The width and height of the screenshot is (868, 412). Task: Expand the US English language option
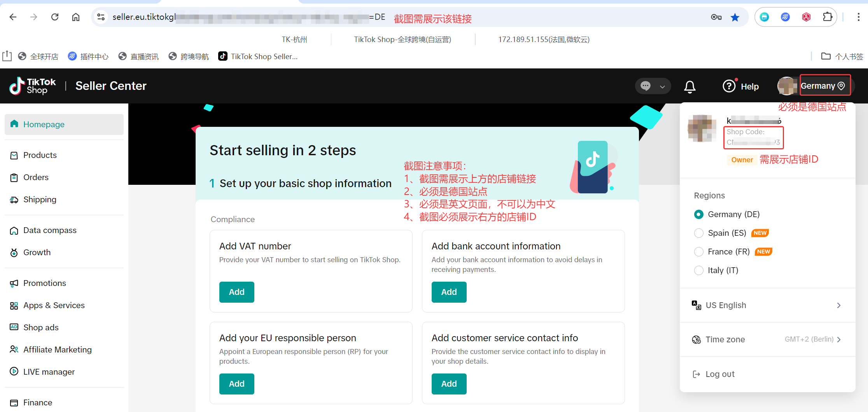[x=767, y=305]
